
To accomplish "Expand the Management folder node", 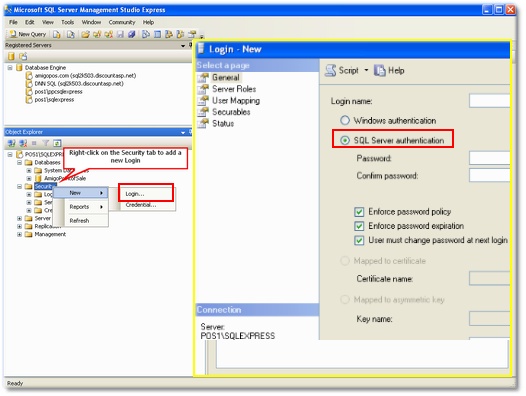I will tap(19, 234).
